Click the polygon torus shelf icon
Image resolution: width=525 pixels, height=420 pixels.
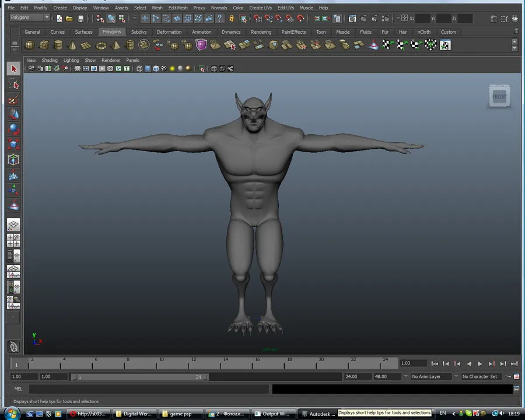coord(101,45)
